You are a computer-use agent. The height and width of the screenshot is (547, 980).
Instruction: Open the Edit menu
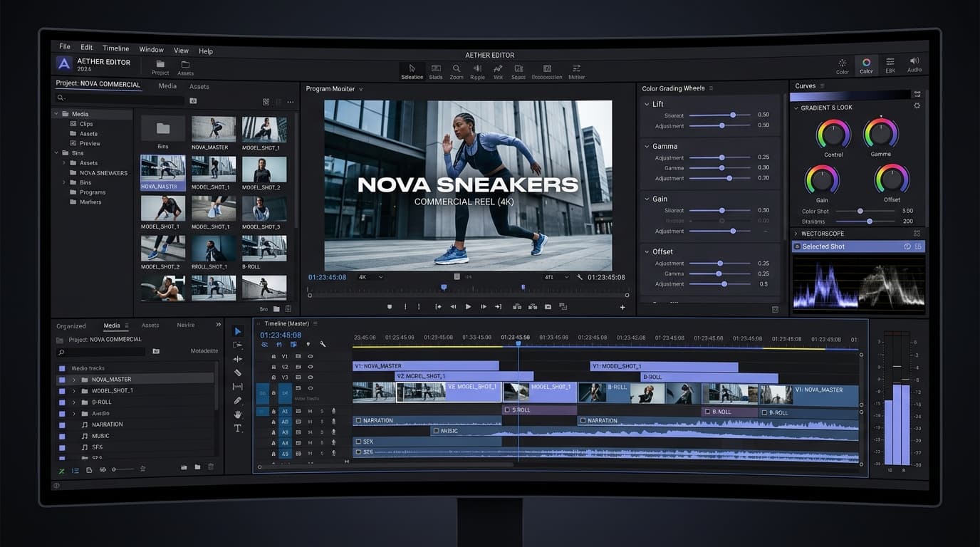click(x=86, y=48)
